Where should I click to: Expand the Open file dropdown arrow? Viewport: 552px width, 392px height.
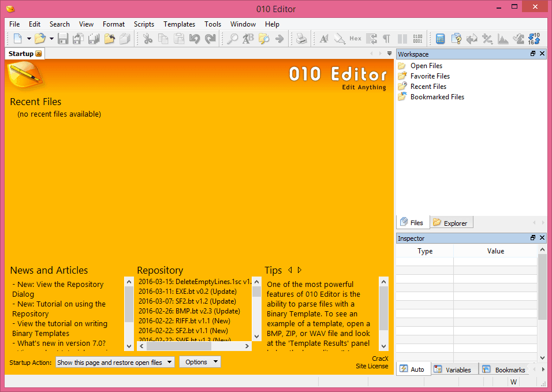point(51,38)
